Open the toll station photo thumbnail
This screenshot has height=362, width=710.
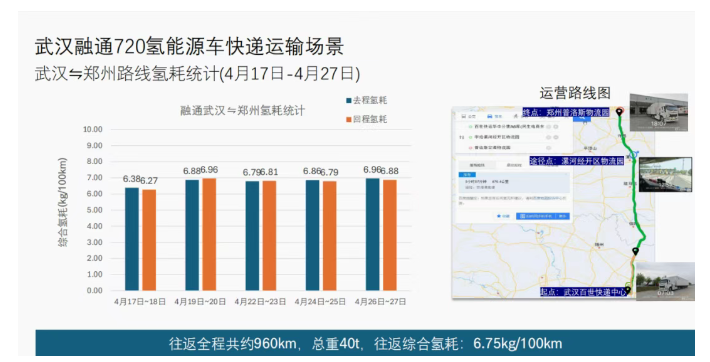pos(665,175)
